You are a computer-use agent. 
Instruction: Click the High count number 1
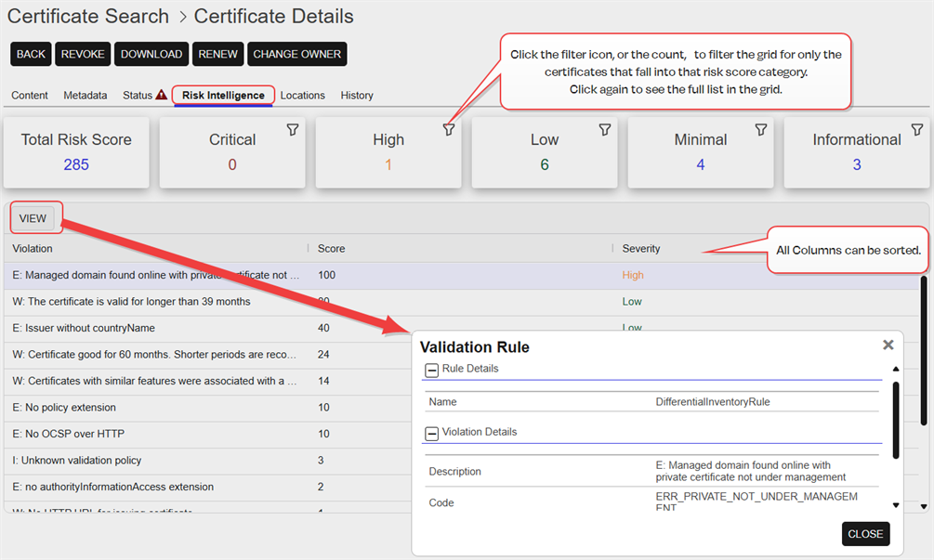click(x=388, y=164)
